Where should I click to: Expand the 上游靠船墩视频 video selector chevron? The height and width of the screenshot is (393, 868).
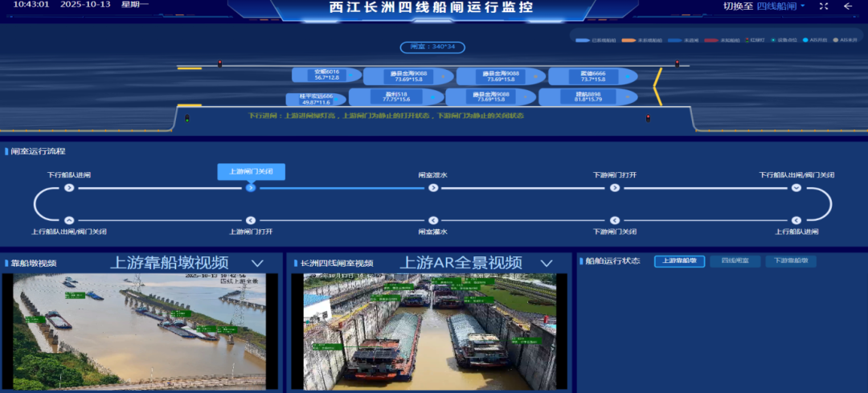tap(257, 263)
